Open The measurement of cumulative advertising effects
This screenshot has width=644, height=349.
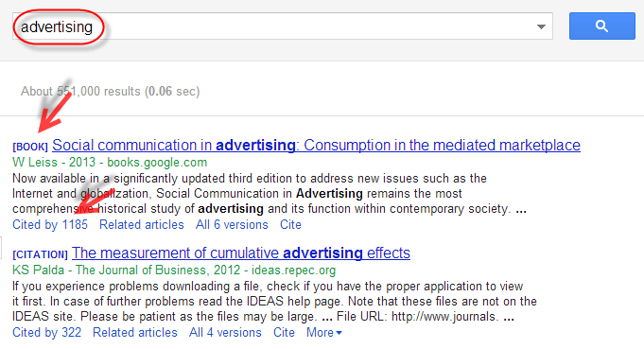[x=241, y=253]
